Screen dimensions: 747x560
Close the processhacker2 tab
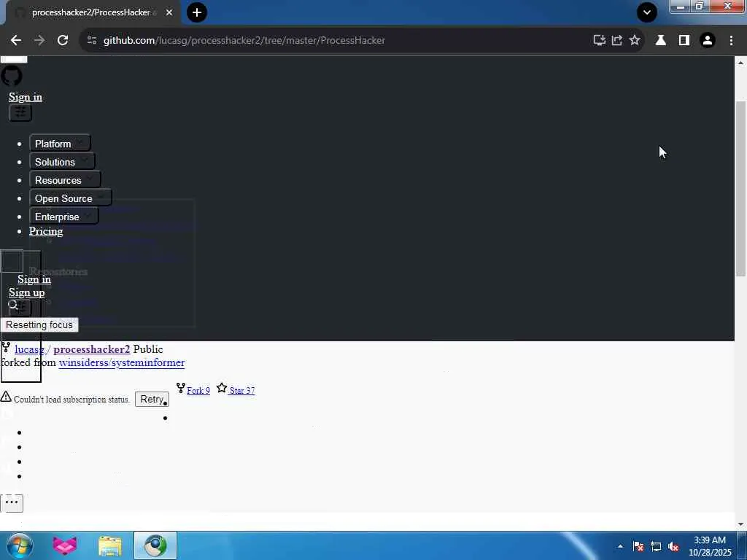click(169, 12)
